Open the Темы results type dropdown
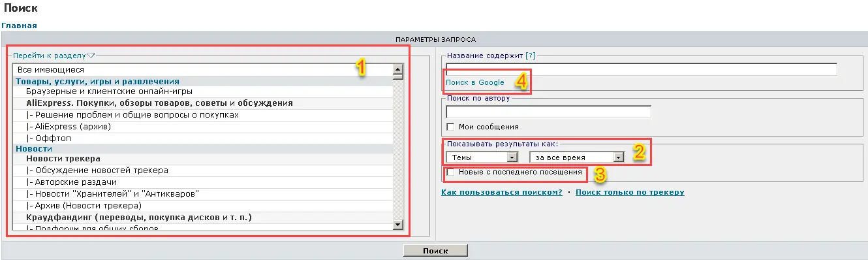 (x=482, y=157)
